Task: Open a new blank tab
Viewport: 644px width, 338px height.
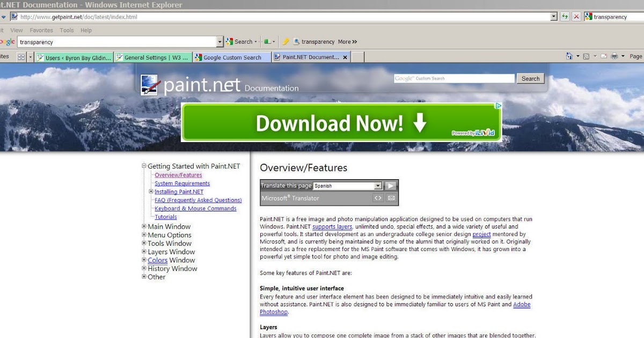Action: [x=358, y=57]
